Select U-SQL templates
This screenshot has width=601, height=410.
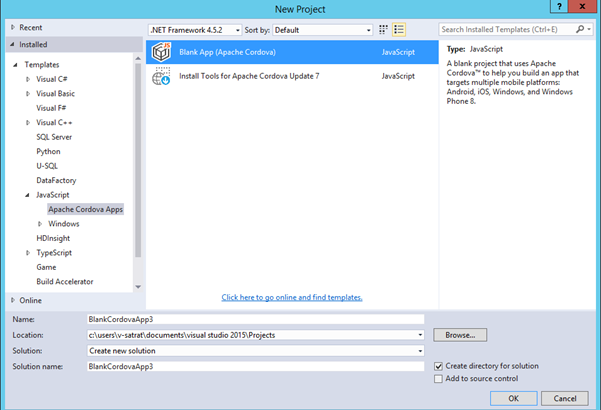47,166
